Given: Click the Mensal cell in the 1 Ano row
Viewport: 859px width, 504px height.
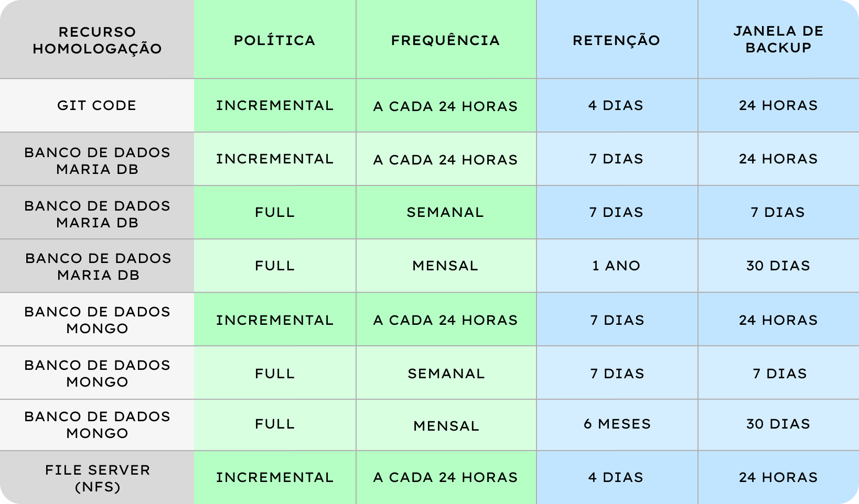Looking at the screenshot, I should point(446,266).
